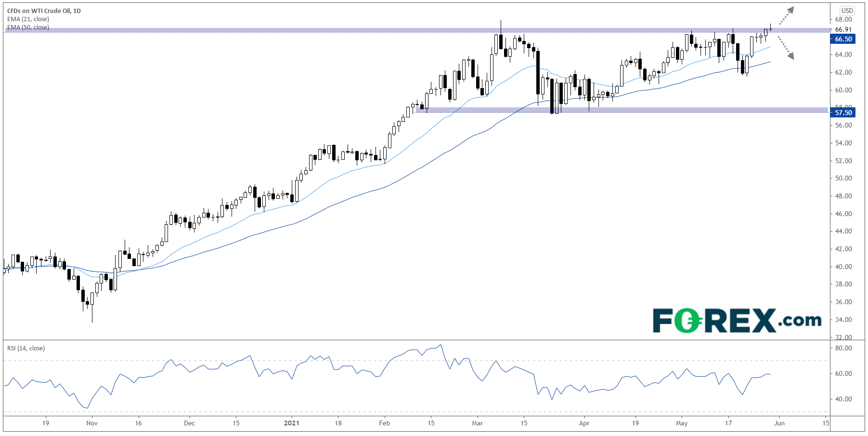Screen dimensions: 868x436
Task: Select the 57.50 blue price tag
Action: 843,113
